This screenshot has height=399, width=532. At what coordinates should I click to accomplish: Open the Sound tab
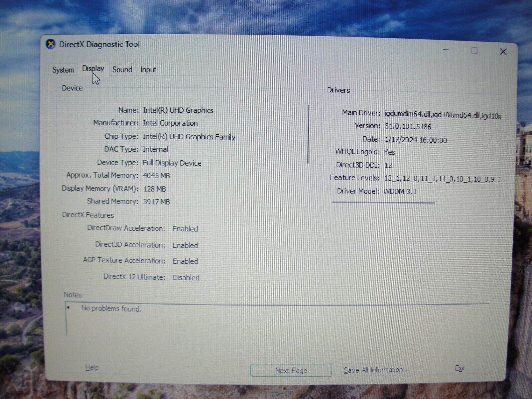(122, 69)
